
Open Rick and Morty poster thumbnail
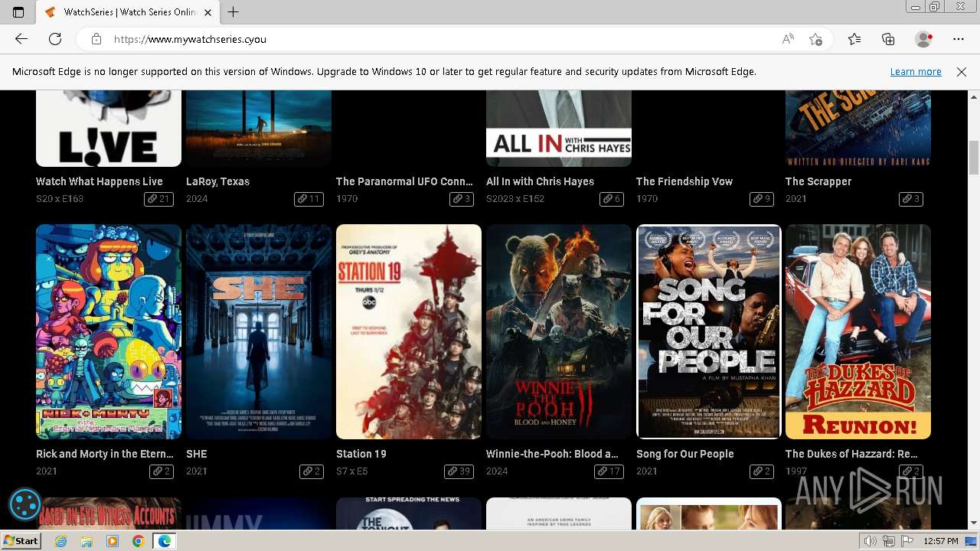coord(109,331)
